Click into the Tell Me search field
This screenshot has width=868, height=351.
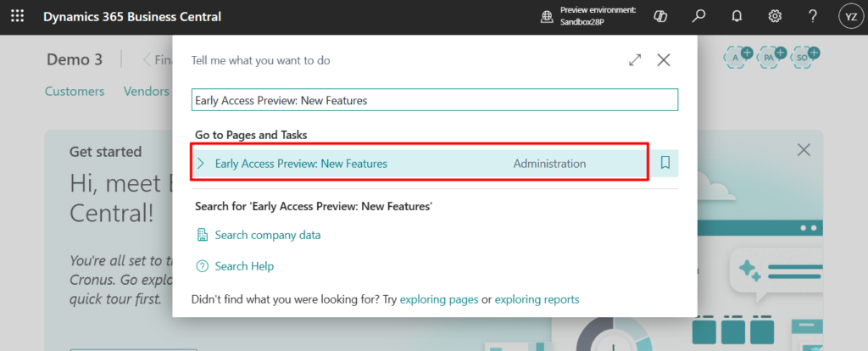pyautogui.click(x=434, y=100)
